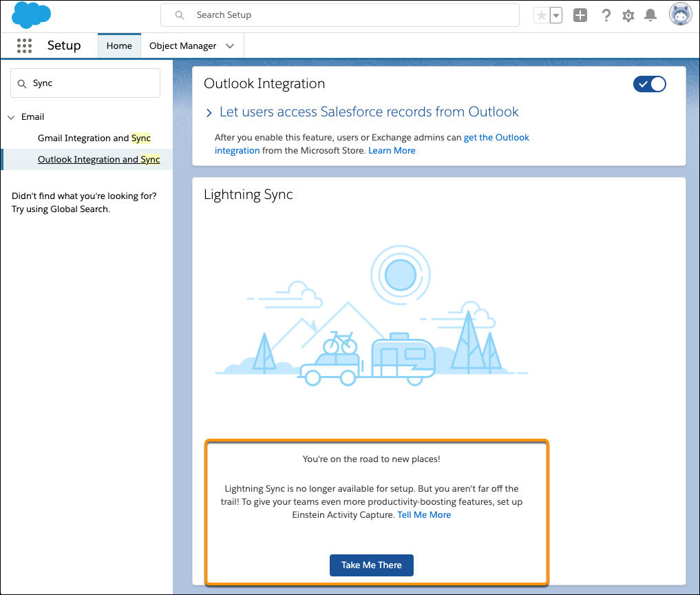Screen dimensions: 700x595
Task: Click the Take Me There button
Action: click(372, 565)
